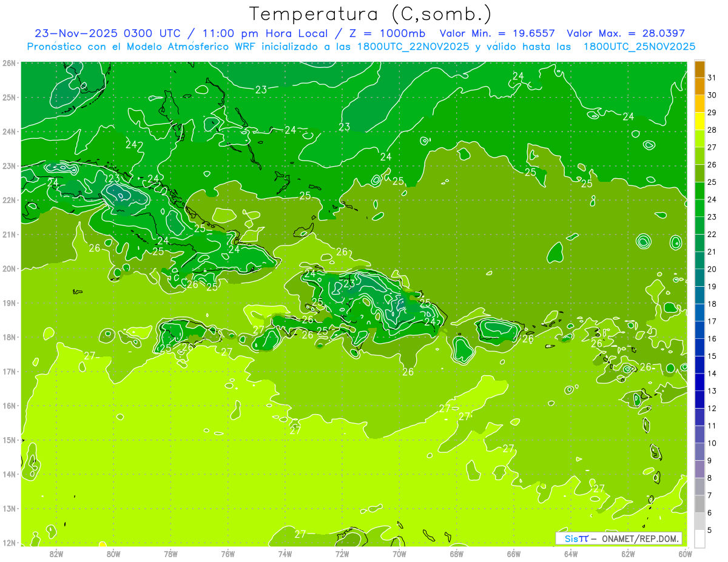Click the "24N" latitude axis label
This screenshot has width=728, height=562.
click(x=9, y=132)
